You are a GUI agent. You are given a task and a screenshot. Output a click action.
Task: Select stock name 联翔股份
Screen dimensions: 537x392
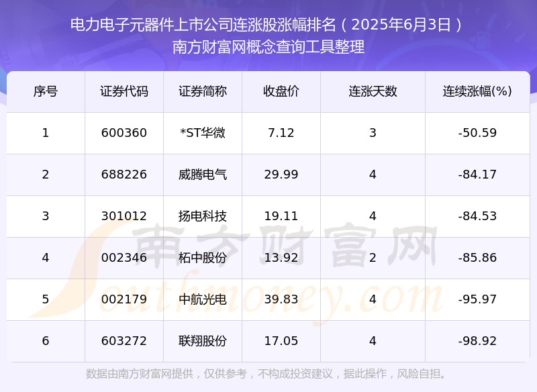(203, 341)
